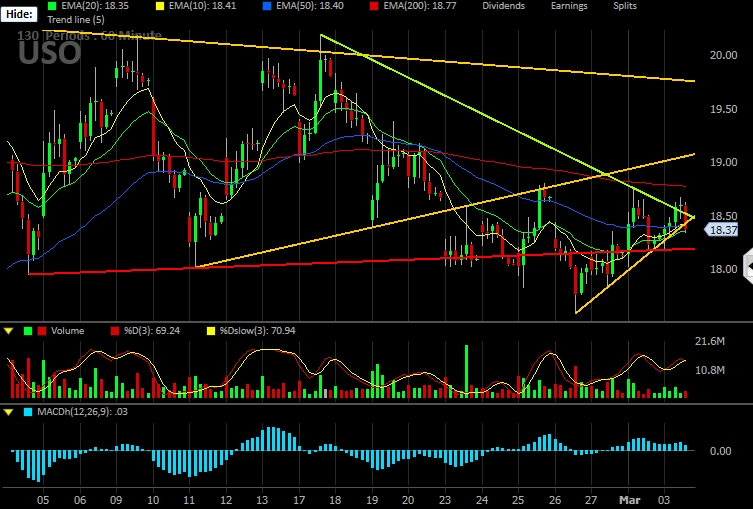
Task: Click the red Volume swatch
Action: (x=42, y=331)
